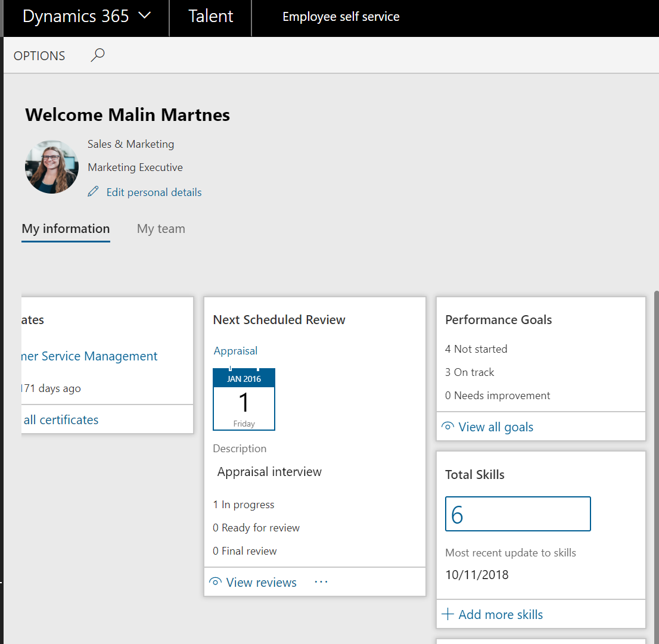The width and height of the screenshot is (659, 644).
Task: Click the pencil icon beside Edit personal details
Action: (93, 192)
